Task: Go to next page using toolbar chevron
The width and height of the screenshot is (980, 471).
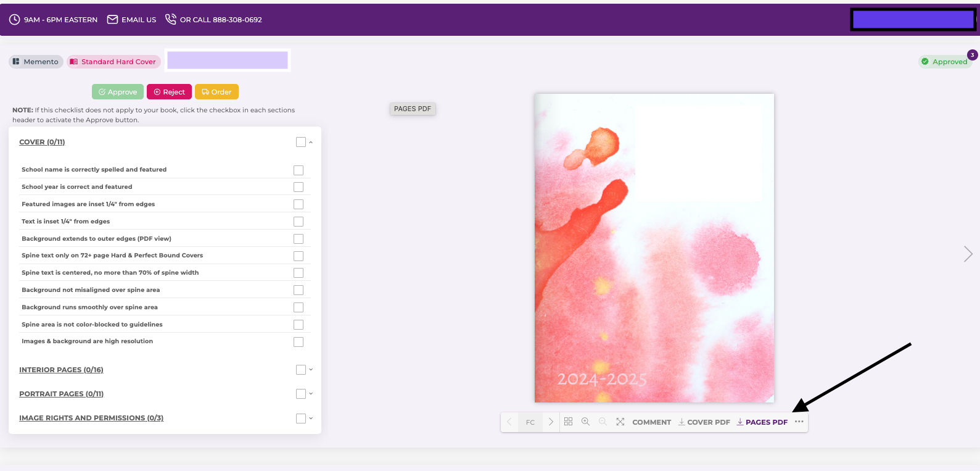Action: [551, 422]
